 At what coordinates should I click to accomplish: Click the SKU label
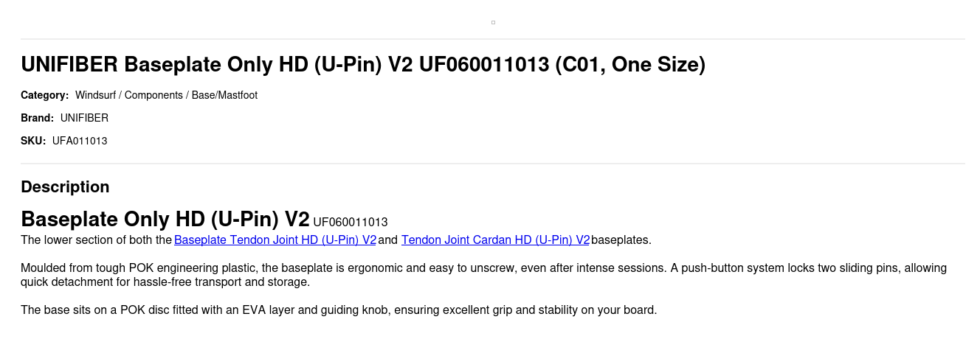click(33, 141)
